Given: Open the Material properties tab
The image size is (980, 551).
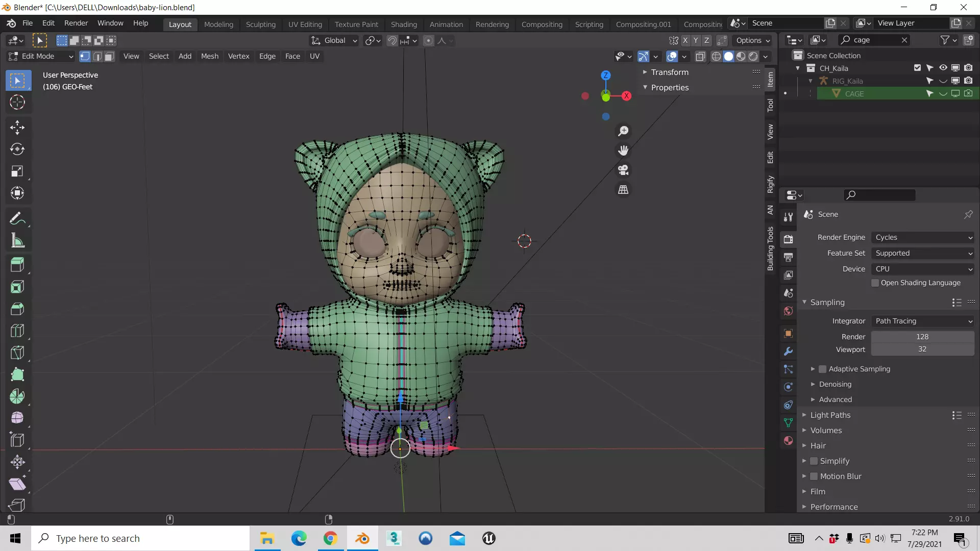Looking at the screenshot, I should click(x=788, y=441).
